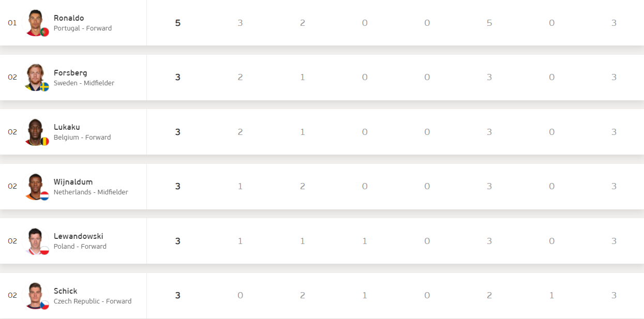The image size is (644, 319).
Task: Open the Forsberg player profile link
Action: [x=70, y=72]
